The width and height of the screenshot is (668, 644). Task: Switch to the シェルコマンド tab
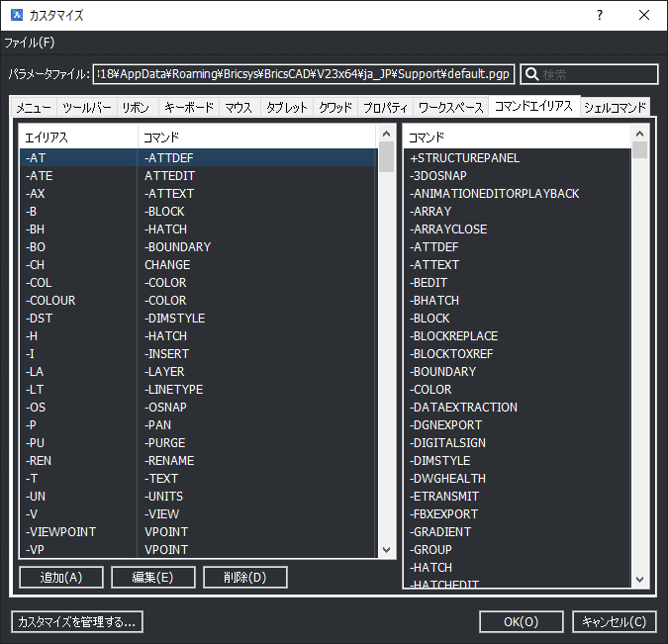(x=615, y=107)
